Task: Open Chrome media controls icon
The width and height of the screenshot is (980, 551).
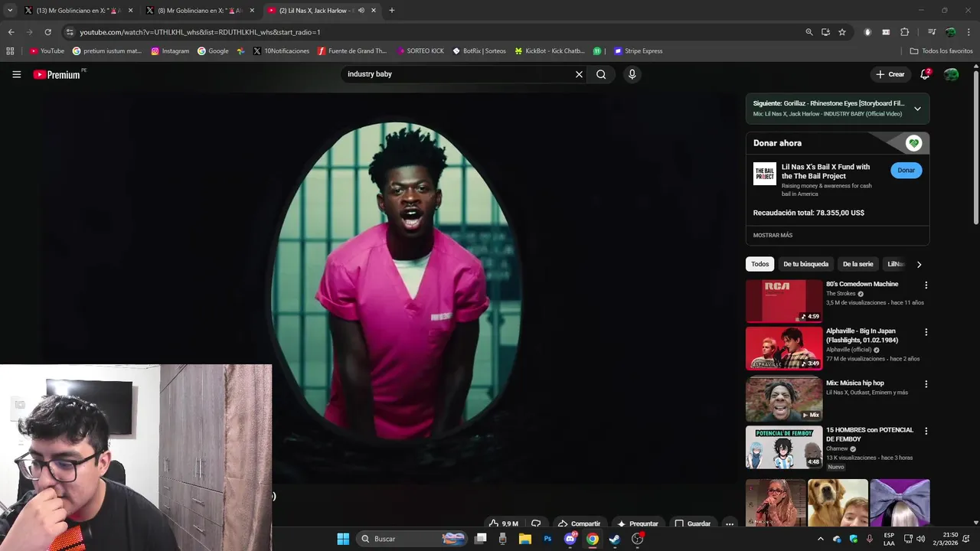Action: (x=932, y=32)
